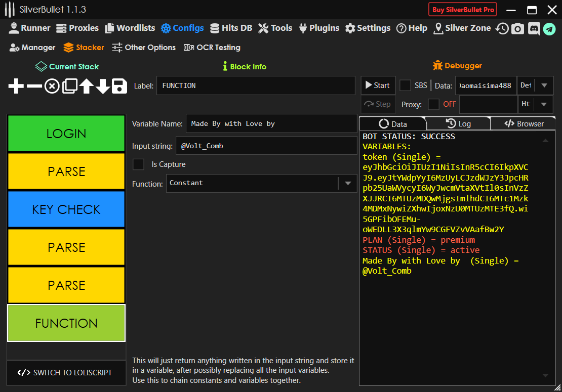
Task: Move block down with down arrow
Action: 103,86
